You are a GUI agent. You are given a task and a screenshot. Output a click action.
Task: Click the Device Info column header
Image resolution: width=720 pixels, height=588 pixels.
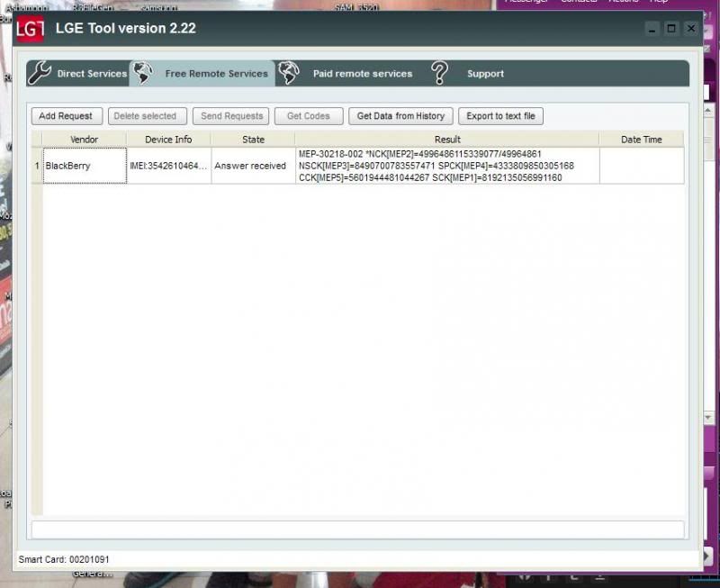pyautogui.click(x=168, y=140)
